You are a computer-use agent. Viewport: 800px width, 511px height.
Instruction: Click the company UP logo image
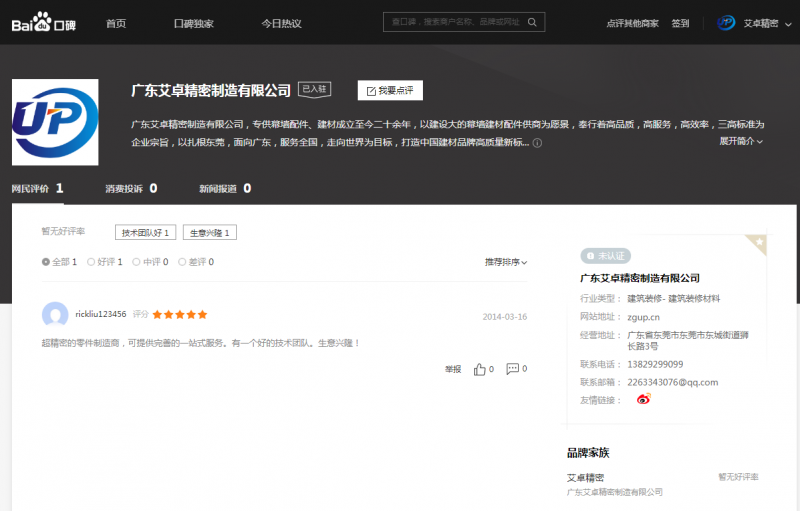click(x=55, y=122)
